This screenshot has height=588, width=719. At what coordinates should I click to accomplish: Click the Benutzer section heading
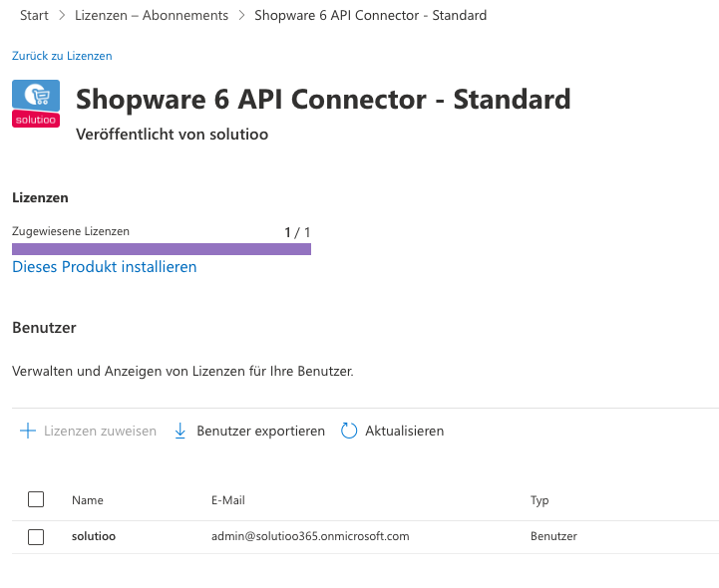click(x=44, y=328)
